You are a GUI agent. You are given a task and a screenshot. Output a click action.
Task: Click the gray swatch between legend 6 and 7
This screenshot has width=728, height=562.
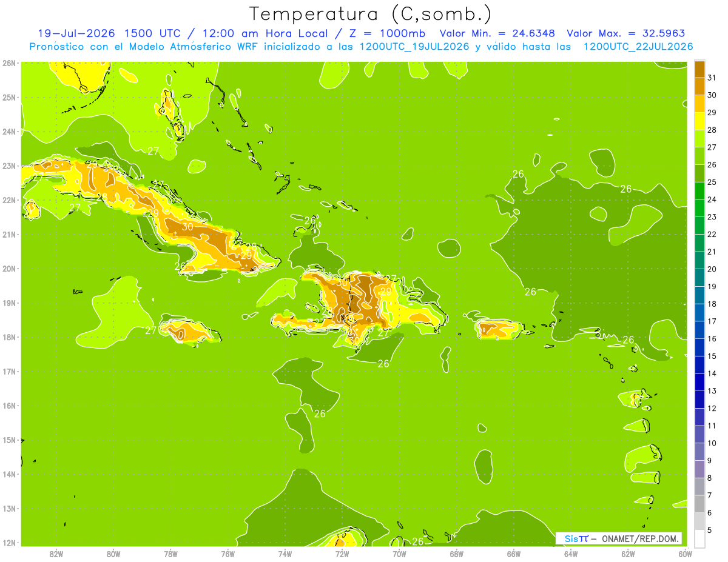click(x=699, y=504)
